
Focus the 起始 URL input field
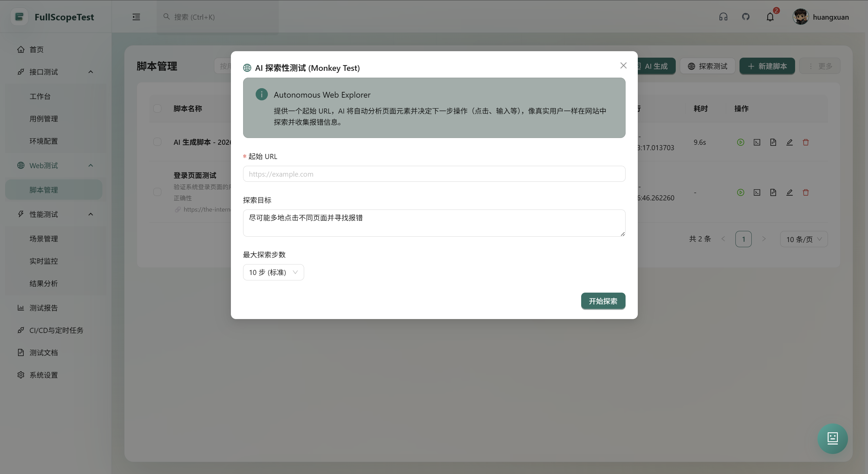434,174
